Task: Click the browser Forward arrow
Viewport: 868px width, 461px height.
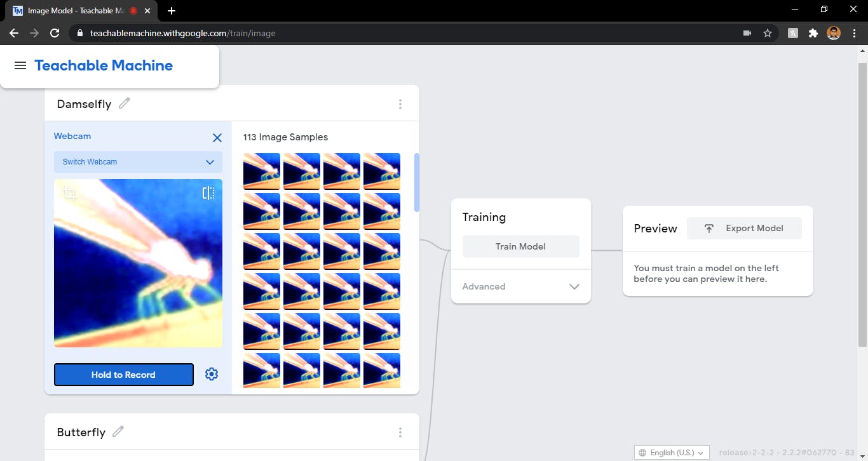Action: point(34,33)
